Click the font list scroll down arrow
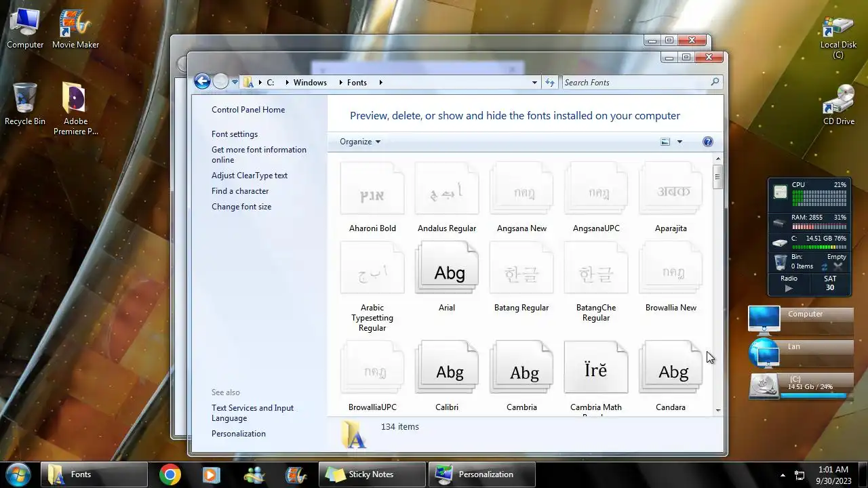868x488 pixels. tap(718, 410)
